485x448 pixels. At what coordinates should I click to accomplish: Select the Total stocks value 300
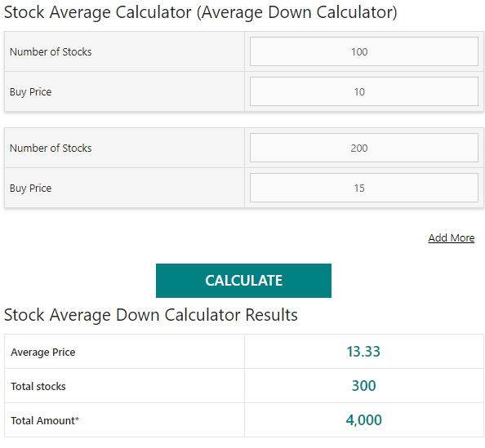click(364, 385)
